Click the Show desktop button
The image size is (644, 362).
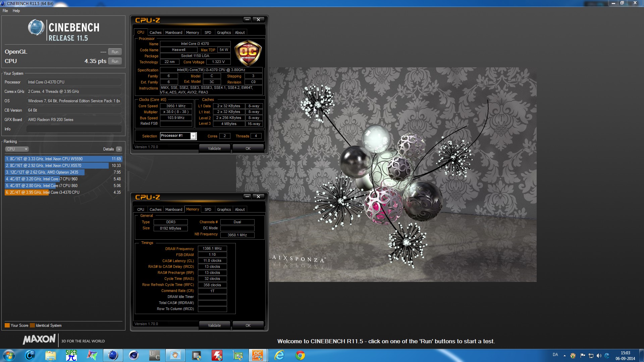pos(641,355)
